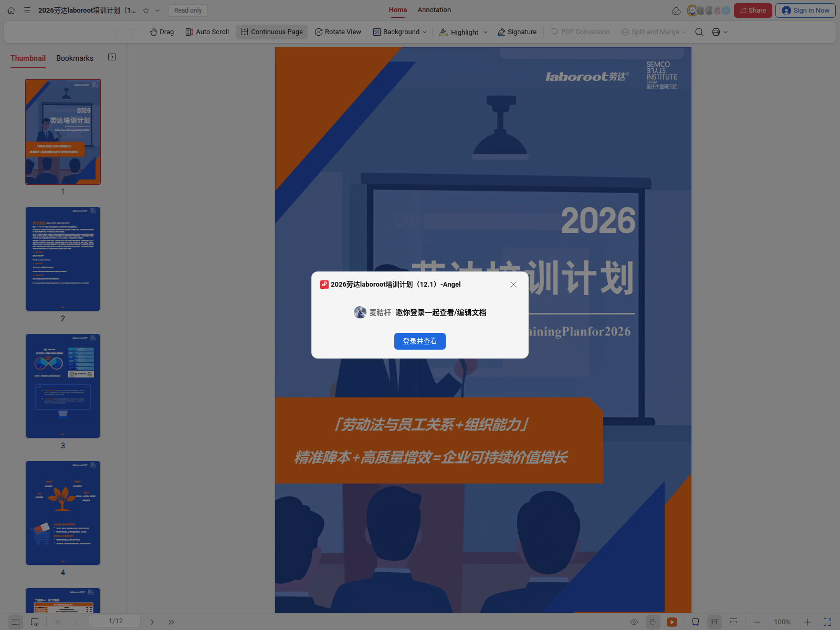Click the Sign in Now button
Viewport: 840px width, 630px height.
[805, 10]
